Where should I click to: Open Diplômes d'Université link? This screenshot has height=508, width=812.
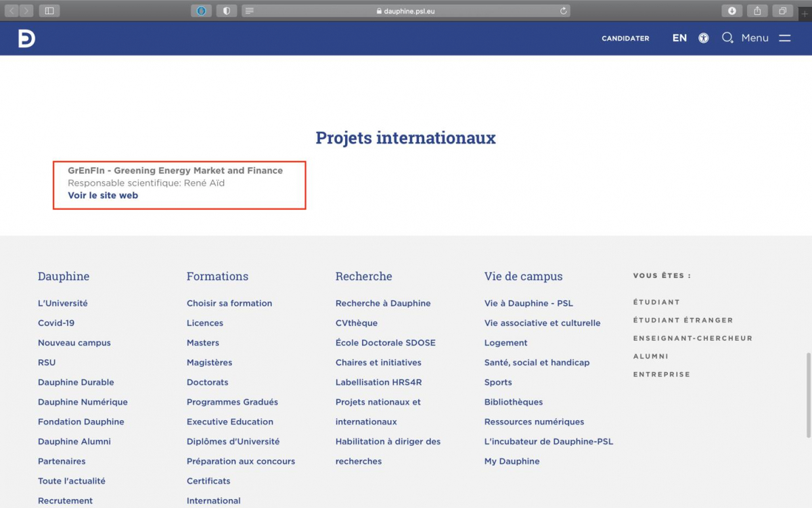pos(233,441)
